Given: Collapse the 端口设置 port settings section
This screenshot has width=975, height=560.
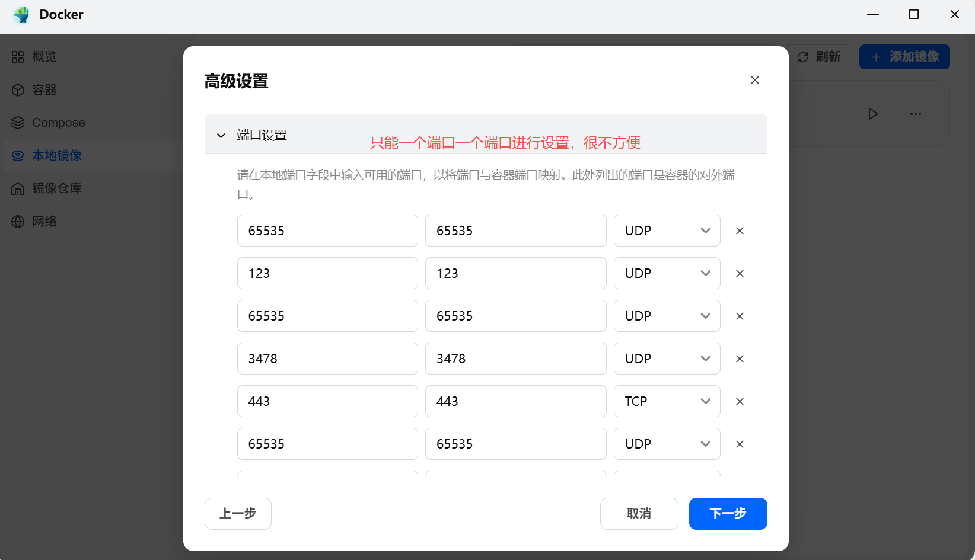Looking at the screenshot, I should (x=221, y=135).
